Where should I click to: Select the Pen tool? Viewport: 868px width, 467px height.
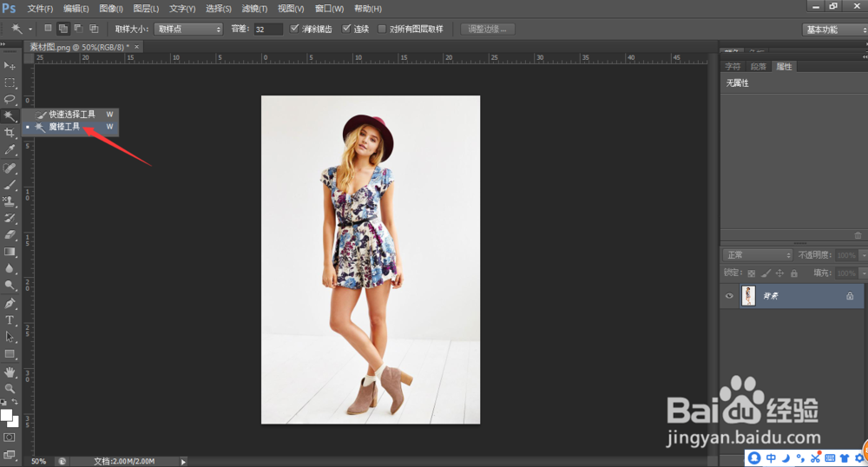click(x=10, y=304)
